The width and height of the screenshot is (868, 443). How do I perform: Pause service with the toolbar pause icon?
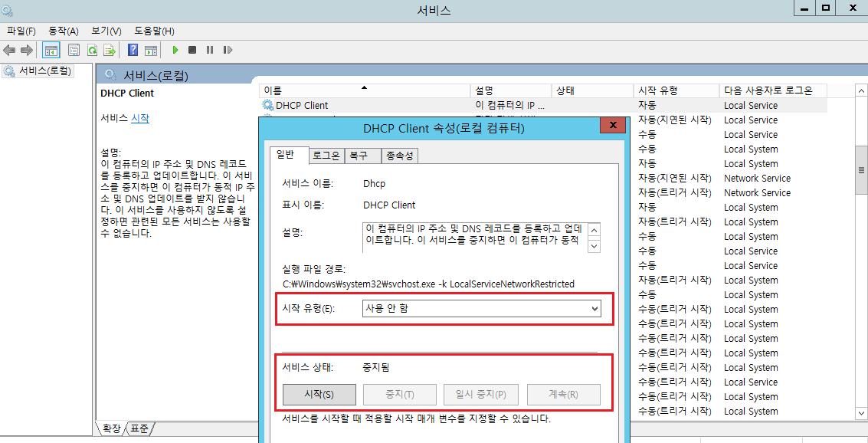coord(210,50)
